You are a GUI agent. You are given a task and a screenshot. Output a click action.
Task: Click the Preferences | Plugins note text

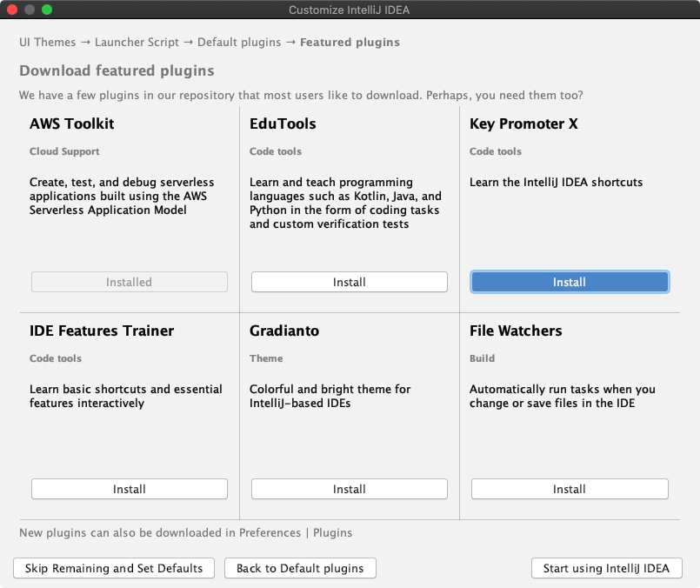(x=186, y=532)
